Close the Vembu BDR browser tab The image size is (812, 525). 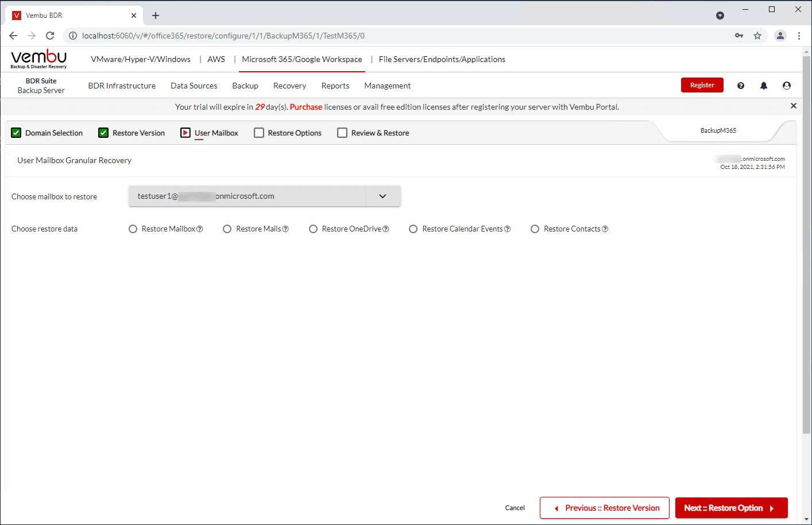coord(134,16)
